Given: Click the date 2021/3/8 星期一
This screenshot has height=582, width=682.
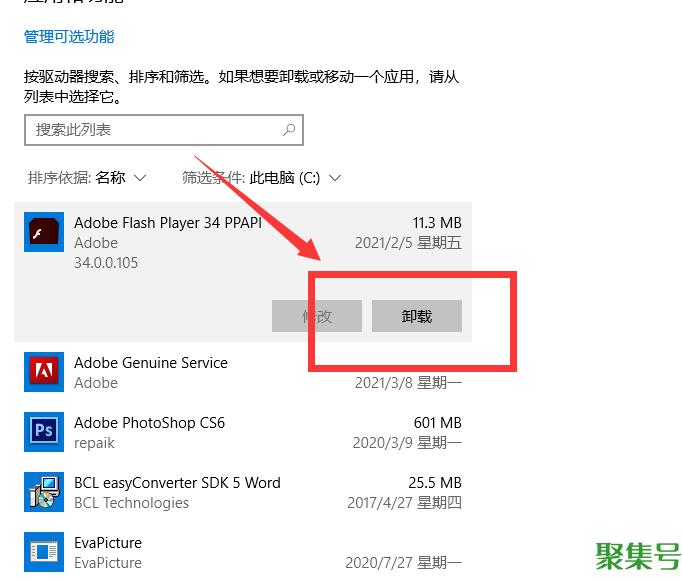Looking at the screenshot, I should pos(408,383).
